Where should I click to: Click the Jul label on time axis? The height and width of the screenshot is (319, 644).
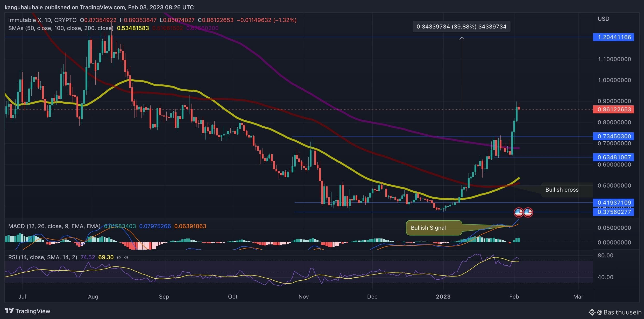[x=22, y=296]
